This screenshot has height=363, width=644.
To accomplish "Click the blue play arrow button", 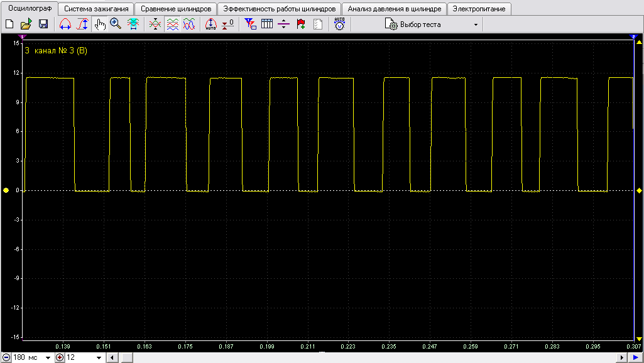I will click(x=636, y=358).
